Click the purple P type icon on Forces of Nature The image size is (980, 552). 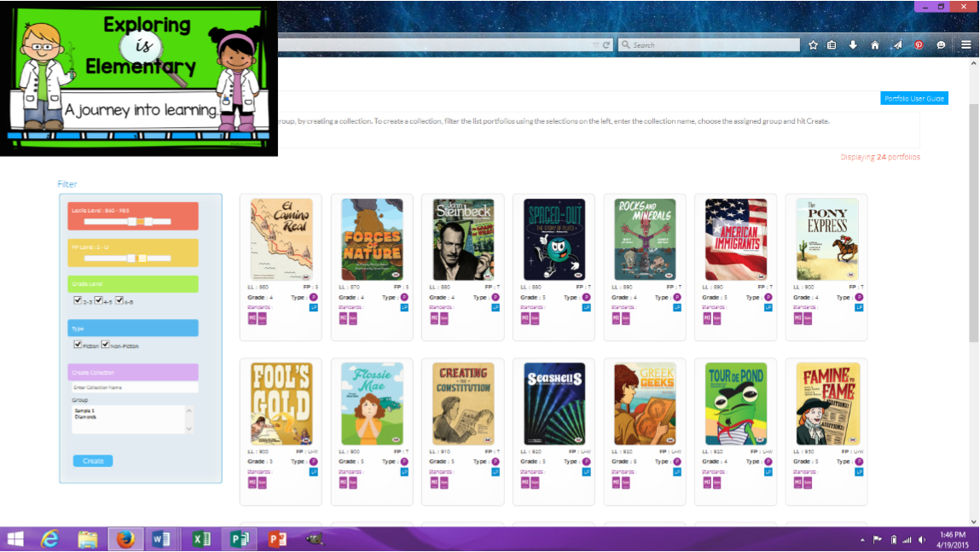[x=404, y=298]
